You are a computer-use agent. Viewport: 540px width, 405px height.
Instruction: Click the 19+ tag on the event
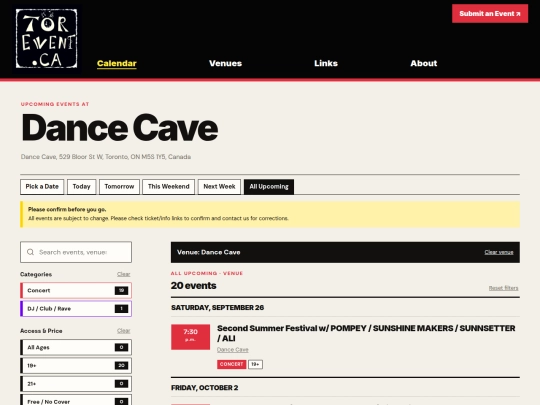[x=256, y=364]
